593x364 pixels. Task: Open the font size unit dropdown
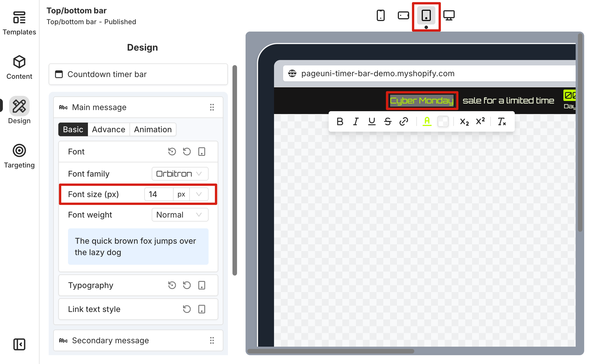199,194
